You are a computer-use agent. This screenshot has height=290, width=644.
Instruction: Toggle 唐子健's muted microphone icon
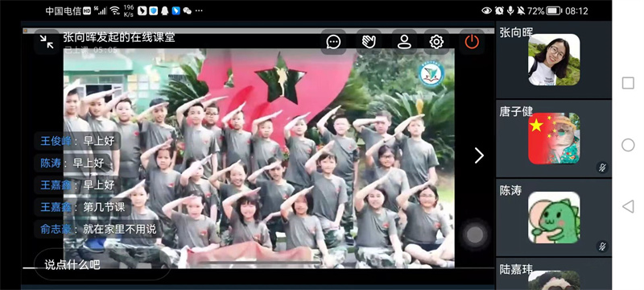[x=602, y=168]
